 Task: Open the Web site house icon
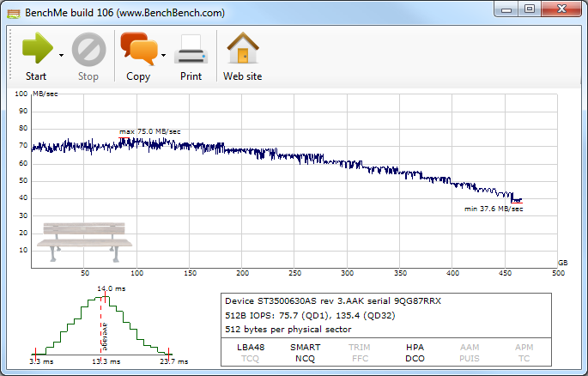click(x=243, y=48)
